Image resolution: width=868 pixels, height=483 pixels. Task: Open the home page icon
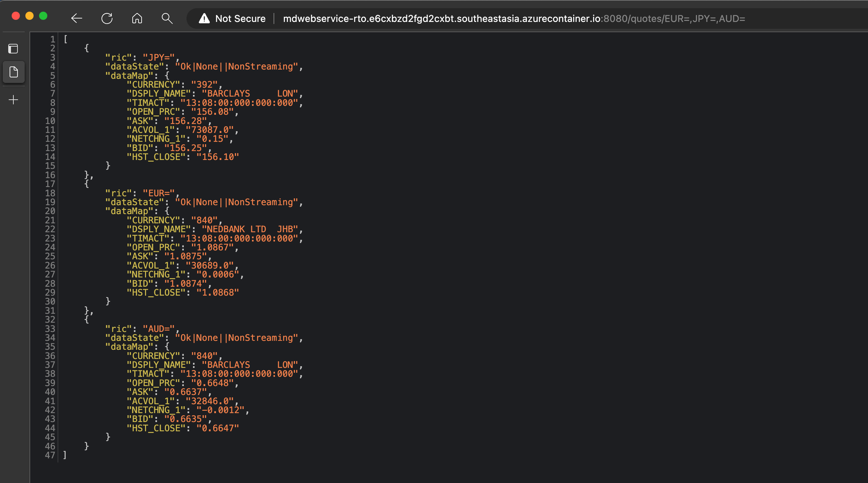pyautogui.click(x=137, y=18)
